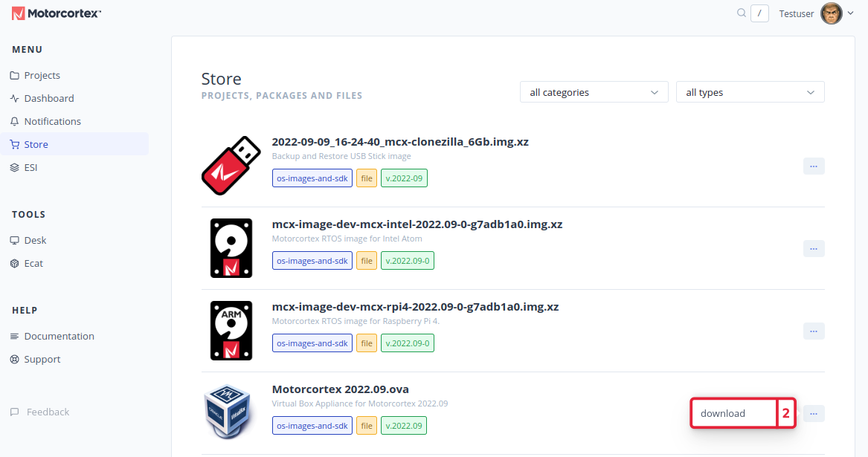Click the Desk monitor icon
This screenshot has width=868, height=457.
14,241
